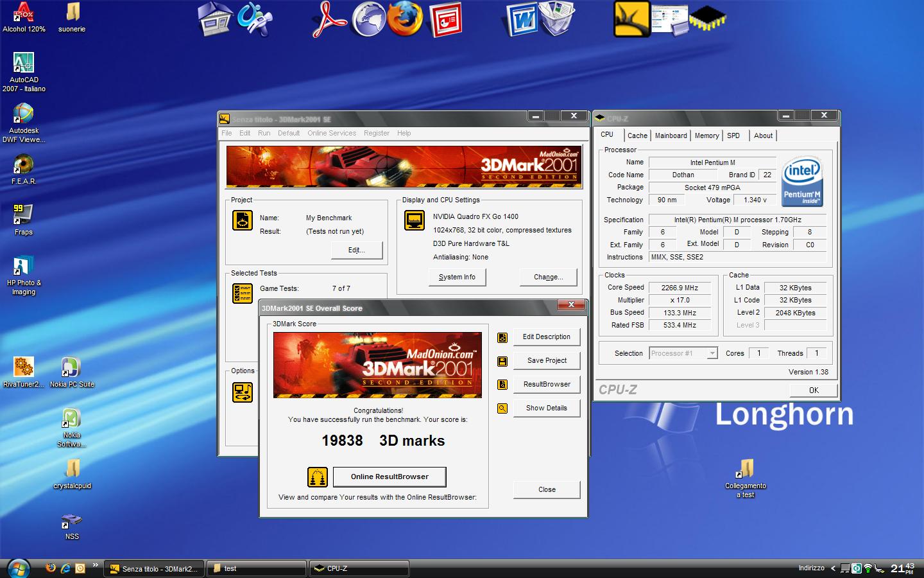The height and width of the screenshot is (578, 924).
Task: Expand Quick Launch overflow chevron
Action: (95, 565)
